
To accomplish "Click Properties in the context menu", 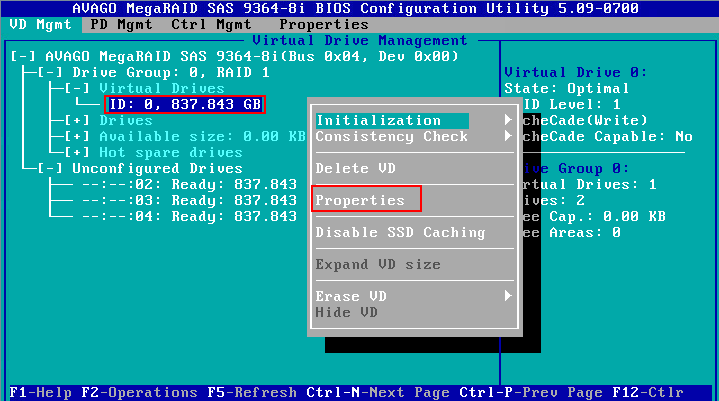I will pos(361,200).
